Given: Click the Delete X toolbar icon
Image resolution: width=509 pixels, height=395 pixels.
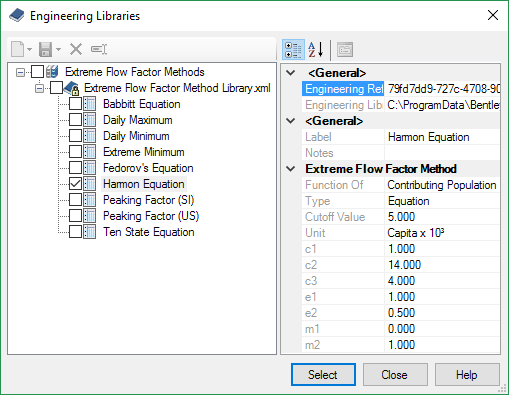Looking at the screenshot, I should point(76,49).
